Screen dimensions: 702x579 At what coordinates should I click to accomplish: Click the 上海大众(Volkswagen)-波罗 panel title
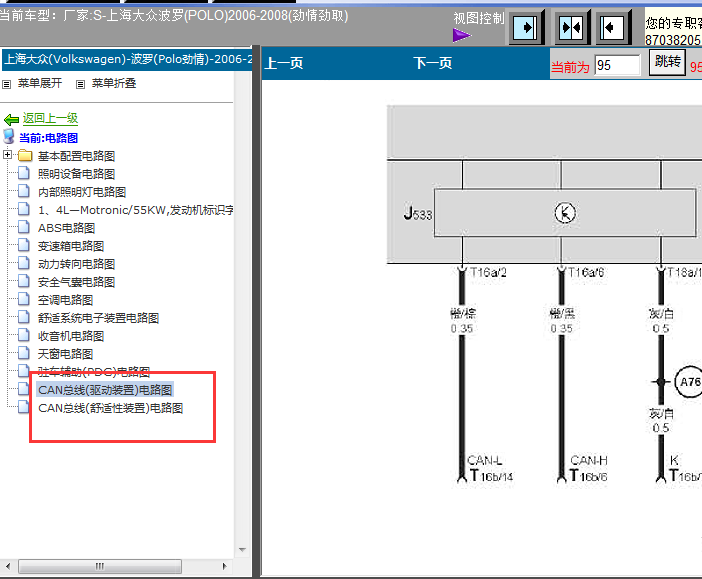pos(128,59)
